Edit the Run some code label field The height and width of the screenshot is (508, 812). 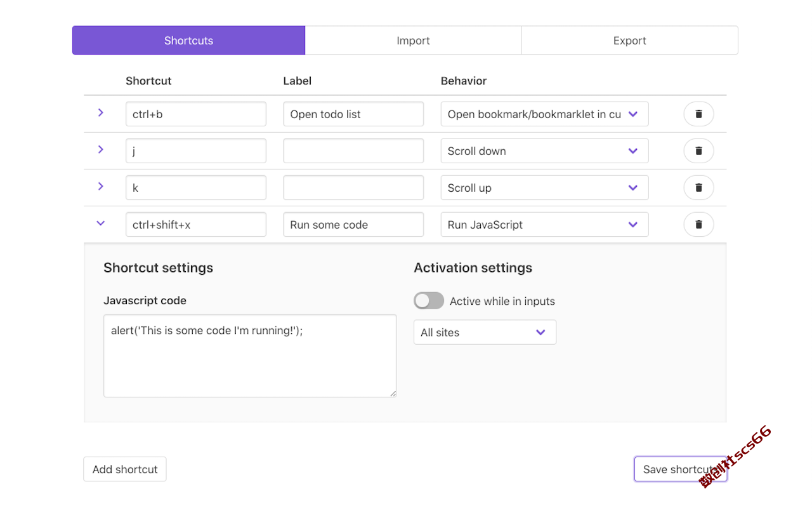pyautogui.click(x=353, y=225)
